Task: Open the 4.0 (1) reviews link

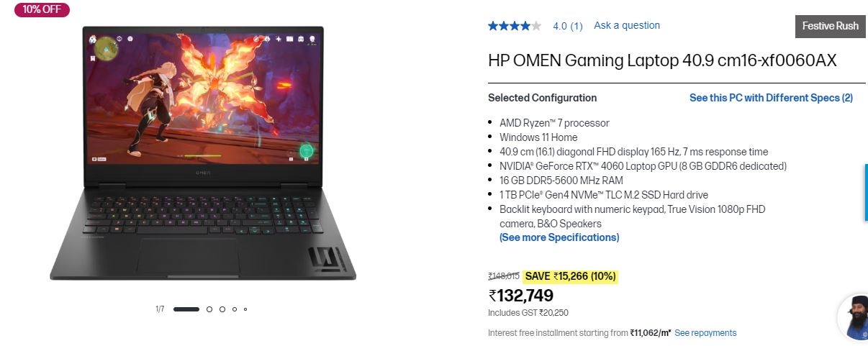Action: pyautogui.click(x=568, y=26)
